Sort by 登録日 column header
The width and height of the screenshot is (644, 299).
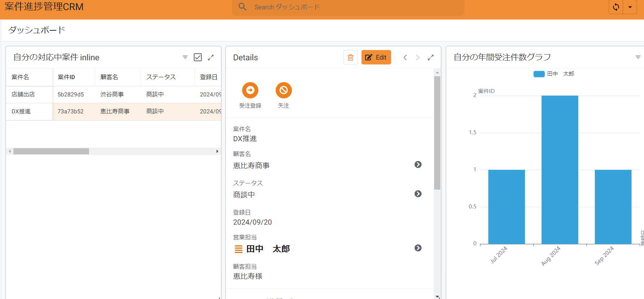pyautogui.click(x=208, y=77)
